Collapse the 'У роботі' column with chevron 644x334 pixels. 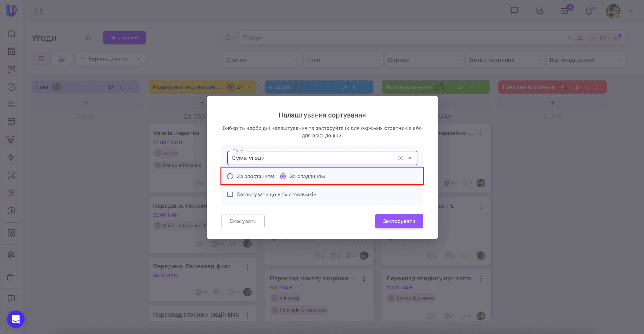tap(354, 87)
